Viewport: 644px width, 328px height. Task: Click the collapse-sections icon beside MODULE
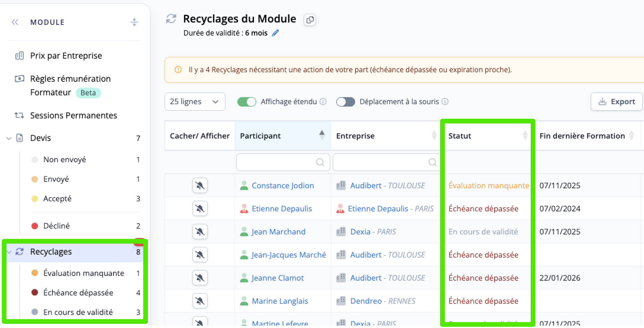[x=134, y=22]
